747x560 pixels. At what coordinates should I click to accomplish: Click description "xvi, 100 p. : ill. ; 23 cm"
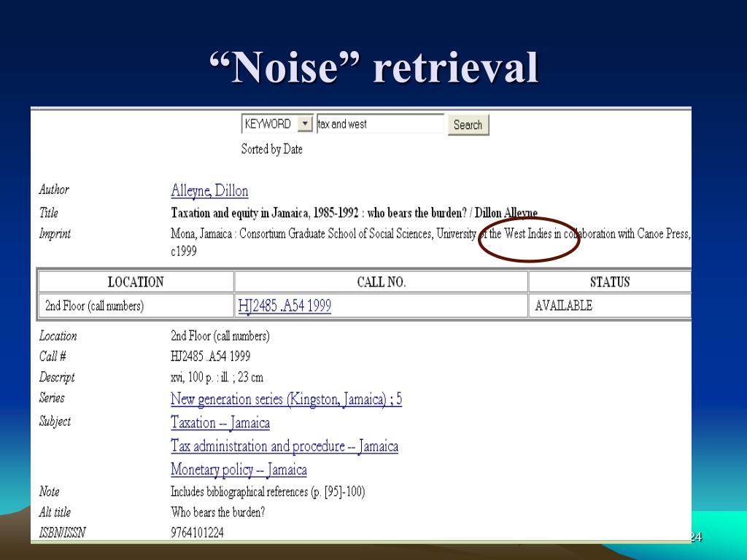pyautogui.click(x=217, y=377)
